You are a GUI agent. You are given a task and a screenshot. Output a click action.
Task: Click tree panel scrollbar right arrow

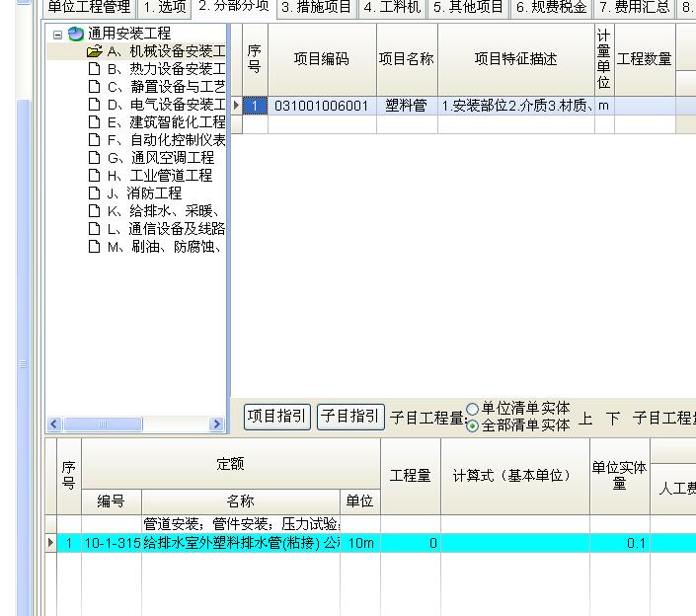coord(216,423)
